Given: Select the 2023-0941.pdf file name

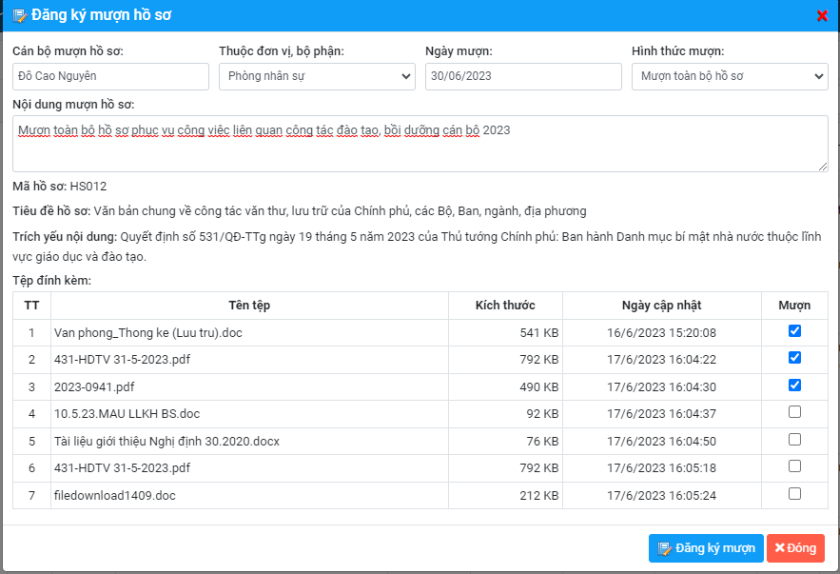Looking at the screenshot, I should (x=94, y=386).
